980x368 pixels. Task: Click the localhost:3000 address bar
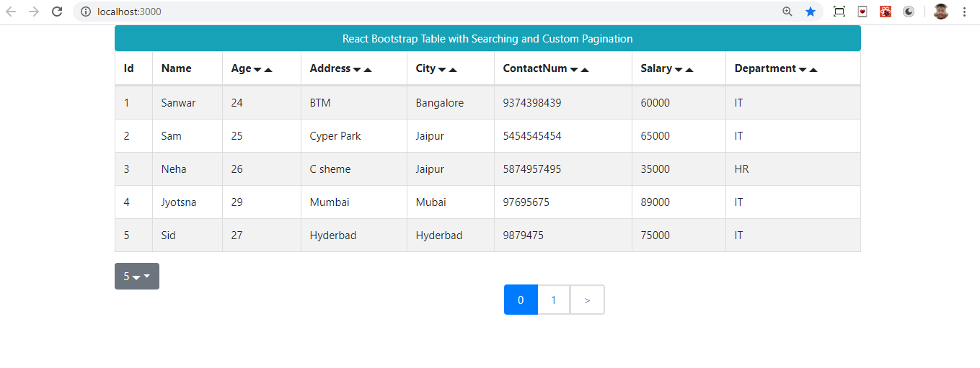[x=433, y=12]
